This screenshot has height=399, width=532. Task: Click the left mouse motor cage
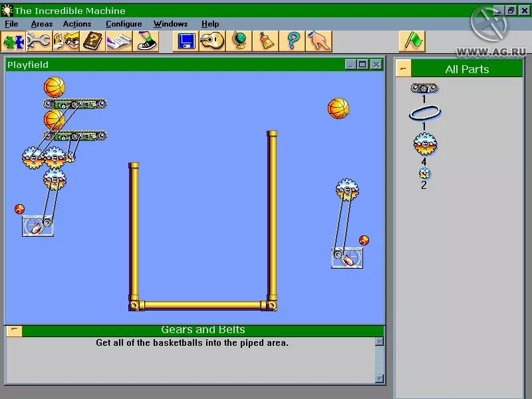pos(38,226)
